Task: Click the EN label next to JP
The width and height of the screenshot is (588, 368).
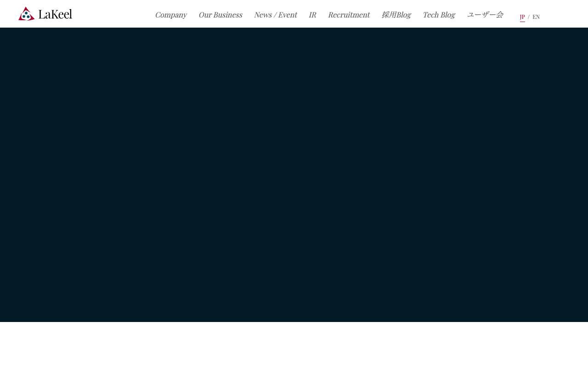Action: [536, 16]
